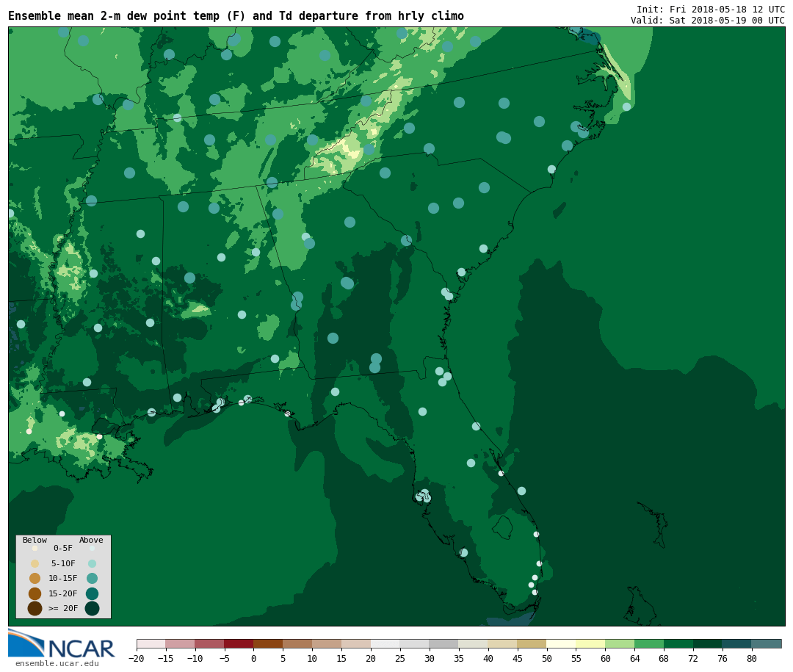Viewport: 793px width, 672px height.
Task: Click the '>= 20F' legend label
Action: coord(63,608)
